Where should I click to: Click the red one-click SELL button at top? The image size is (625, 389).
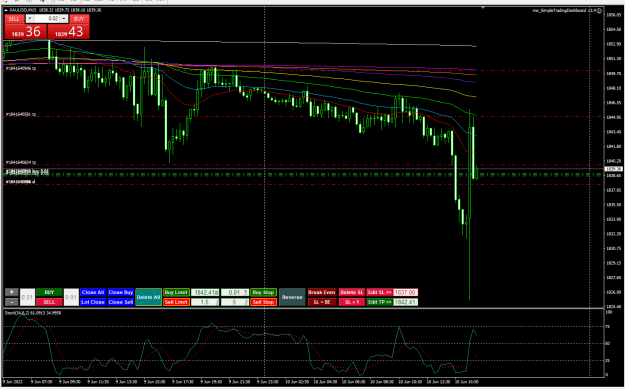(x=14, y=19)
